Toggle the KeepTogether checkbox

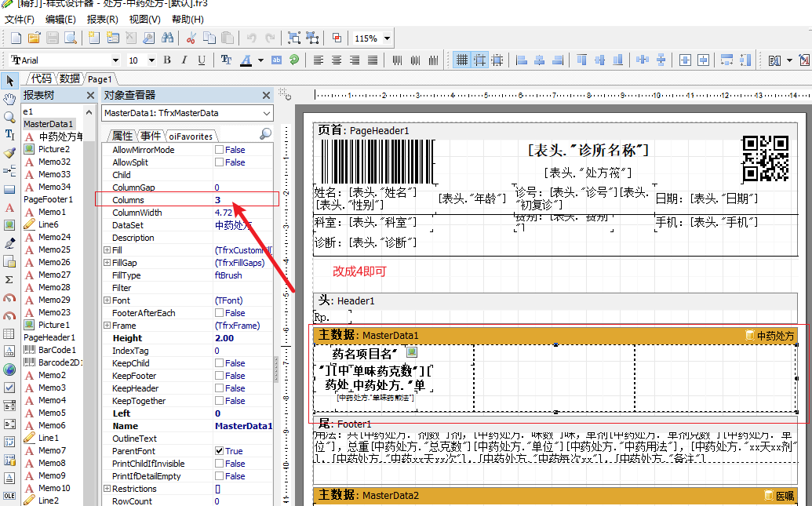pyautogui.click(x=220, y=401)
